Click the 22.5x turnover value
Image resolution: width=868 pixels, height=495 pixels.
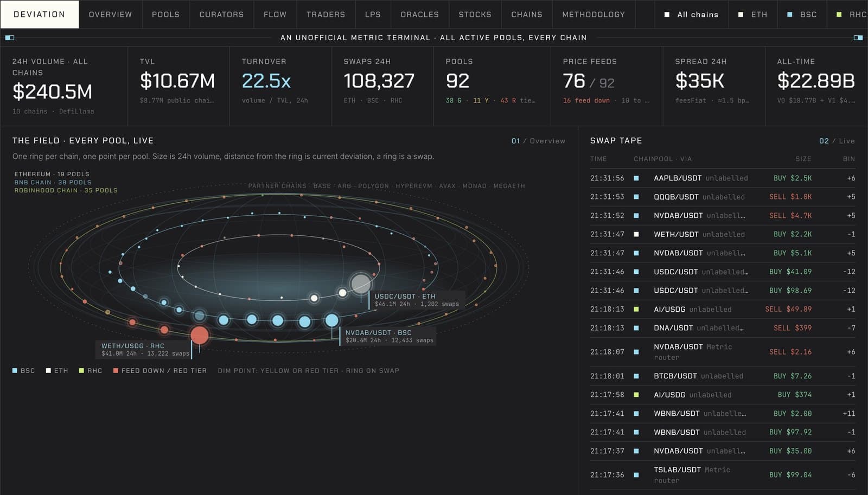pos(266,81)
